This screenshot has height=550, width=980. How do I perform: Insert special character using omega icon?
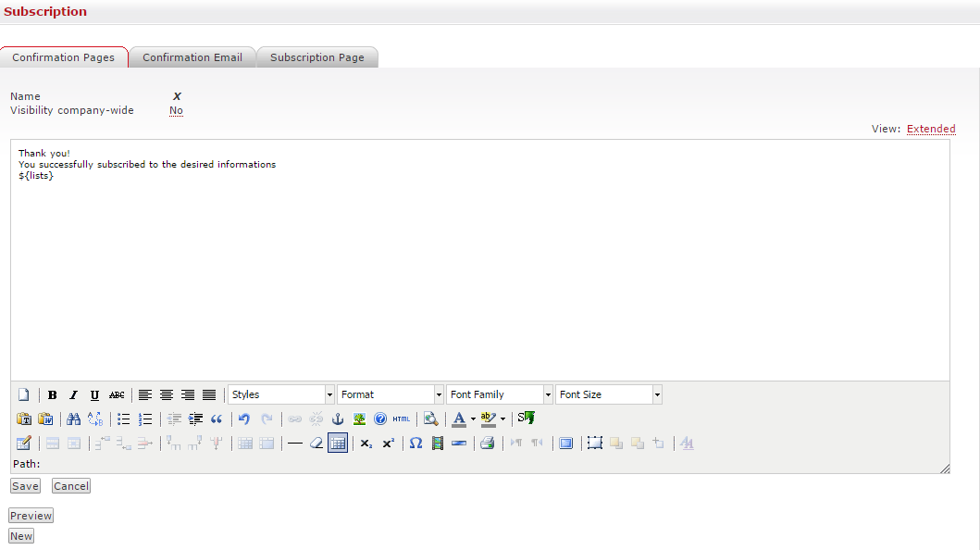pyautogui.click(x=416, y=444)
